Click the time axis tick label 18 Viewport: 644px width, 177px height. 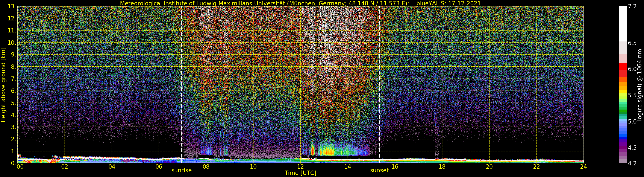tap(442, 166)
